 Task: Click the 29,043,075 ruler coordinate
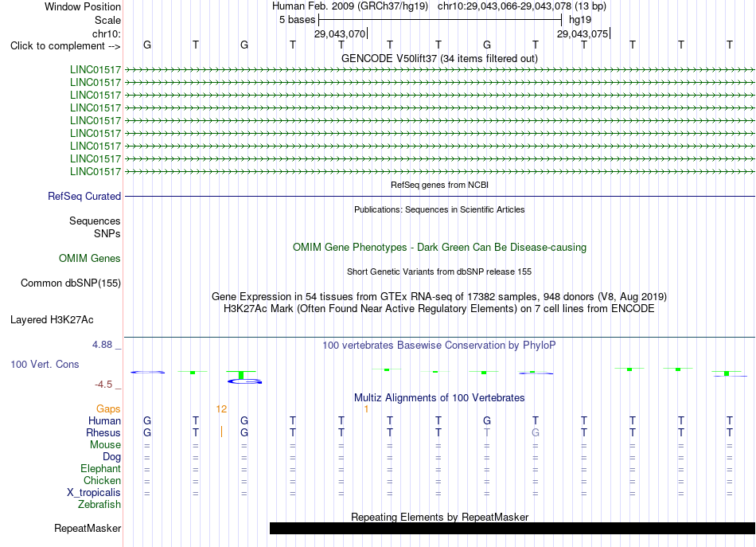click(583, 33)
